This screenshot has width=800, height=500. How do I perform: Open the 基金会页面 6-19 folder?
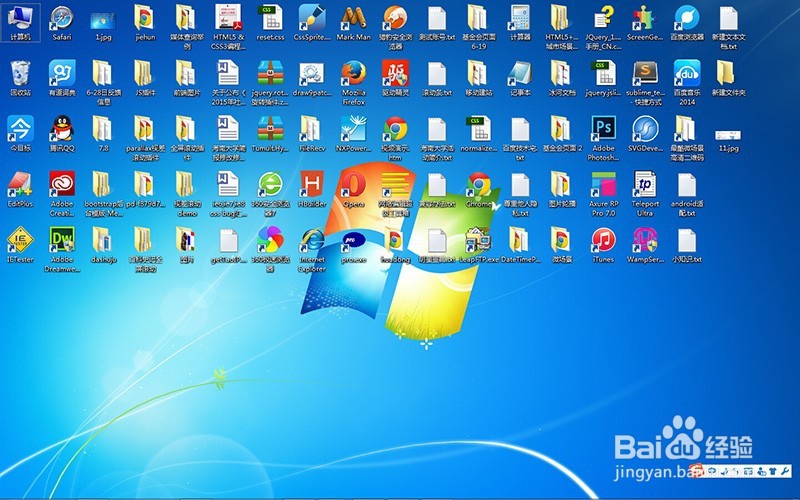(x=479, y=27)
